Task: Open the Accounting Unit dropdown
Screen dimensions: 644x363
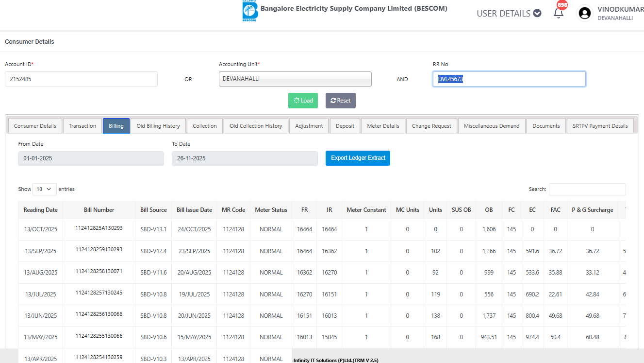Action: click(295, 79)
